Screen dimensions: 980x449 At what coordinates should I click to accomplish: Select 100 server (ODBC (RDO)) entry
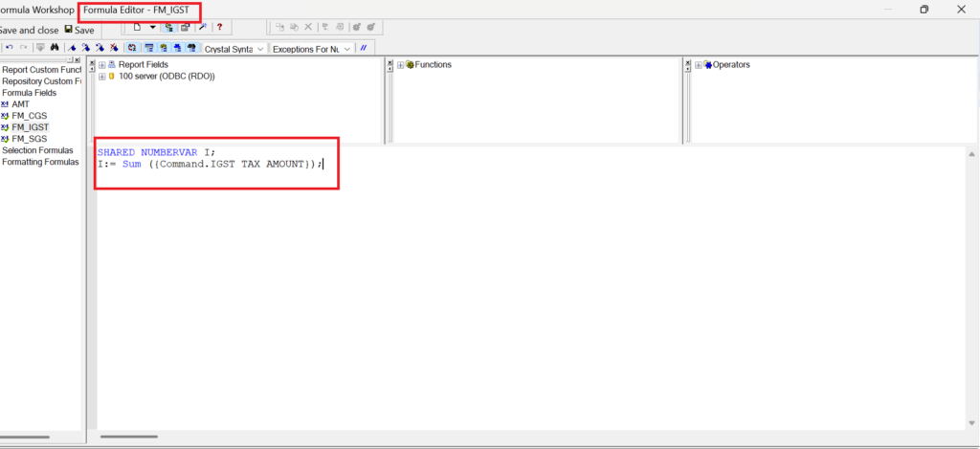click(x=167, y=77)
